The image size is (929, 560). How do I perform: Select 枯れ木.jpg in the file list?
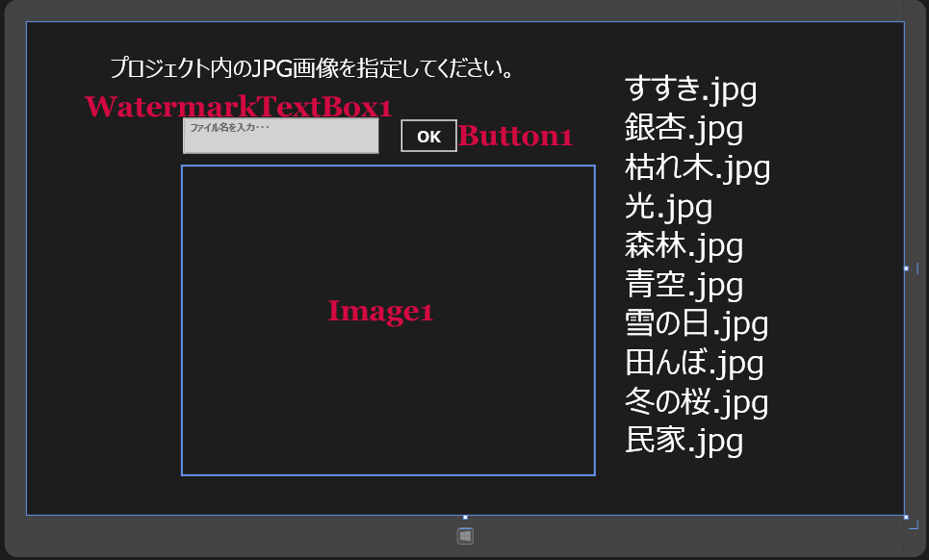click(x=697, y=167)
